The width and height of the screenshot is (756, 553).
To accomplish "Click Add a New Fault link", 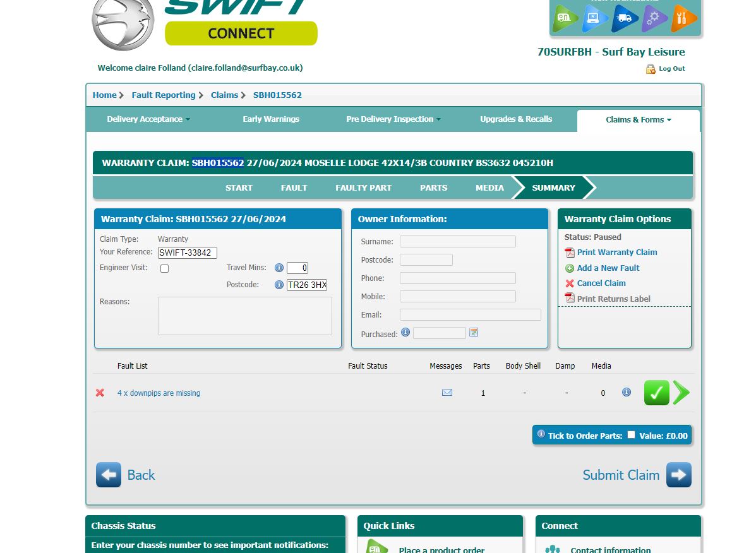I will pyautogui.click(x=608, y=268).
